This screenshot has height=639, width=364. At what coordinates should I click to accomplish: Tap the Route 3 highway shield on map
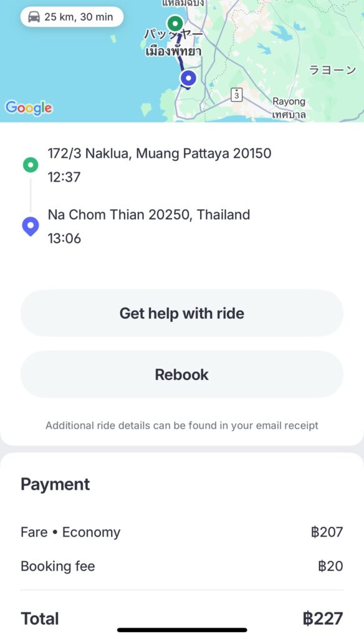pos(237,95)
